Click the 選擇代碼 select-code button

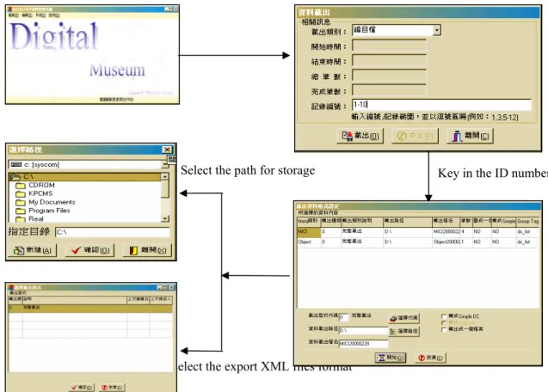[404, 318]
